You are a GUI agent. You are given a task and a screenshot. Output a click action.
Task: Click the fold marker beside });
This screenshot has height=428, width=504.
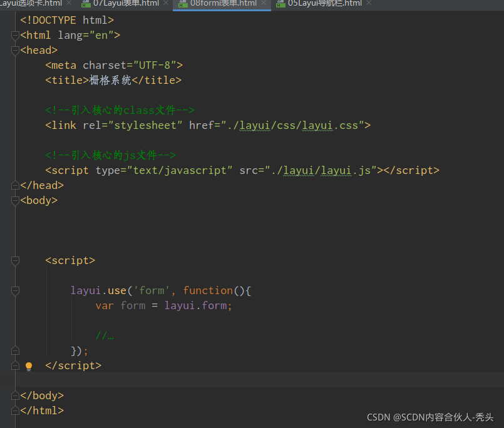(15, 350)
